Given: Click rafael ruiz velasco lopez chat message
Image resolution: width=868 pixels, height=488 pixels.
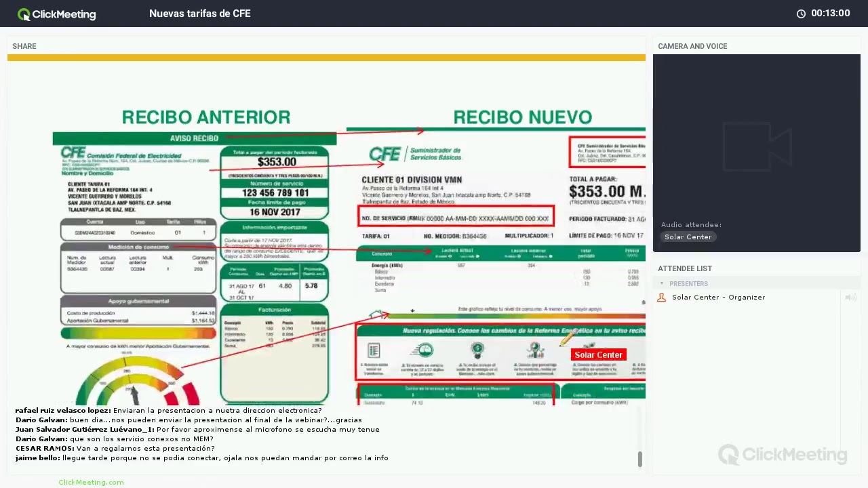Looking at the screenshot, I should [x=168, y=410].
